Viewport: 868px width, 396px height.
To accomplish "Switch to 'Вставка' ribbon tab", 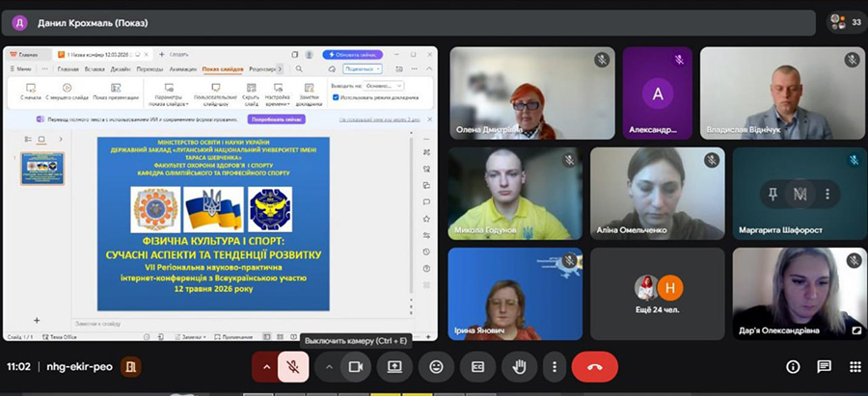I will [x=95, y=69].
